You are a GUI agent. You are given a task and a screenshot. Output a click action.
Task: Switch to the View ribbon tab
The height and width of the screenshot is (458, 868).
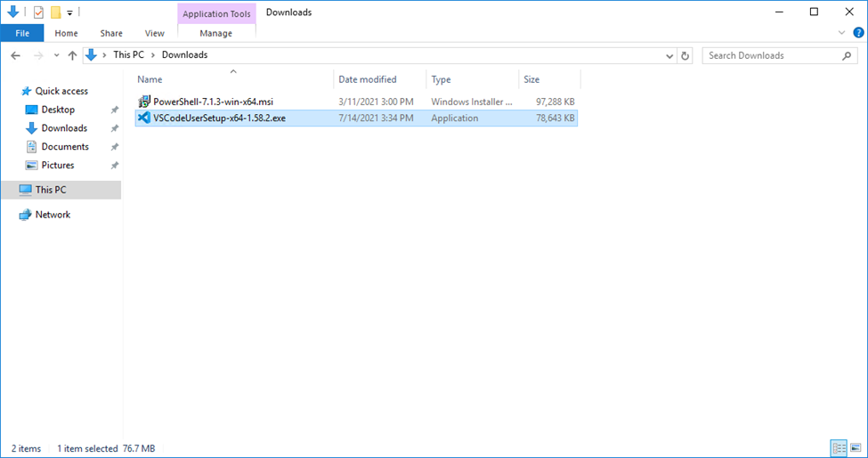(154, 33)
